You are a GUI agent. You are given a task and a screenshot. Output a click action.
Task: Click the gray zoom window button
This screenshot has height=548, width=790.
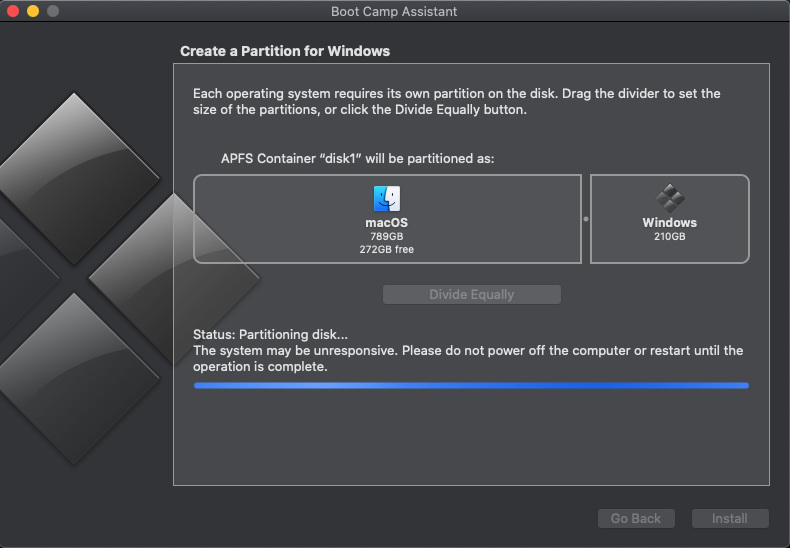(x=53, y=11)
